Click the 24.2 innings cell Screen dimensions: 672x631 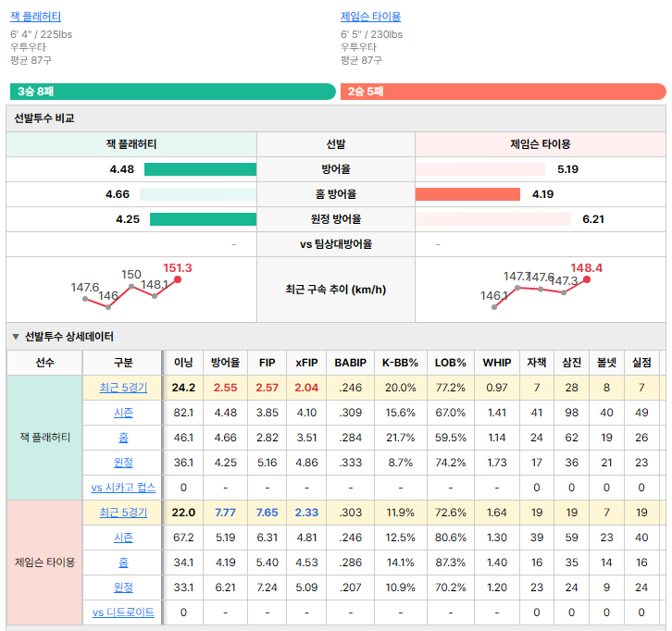click(183, 388)
